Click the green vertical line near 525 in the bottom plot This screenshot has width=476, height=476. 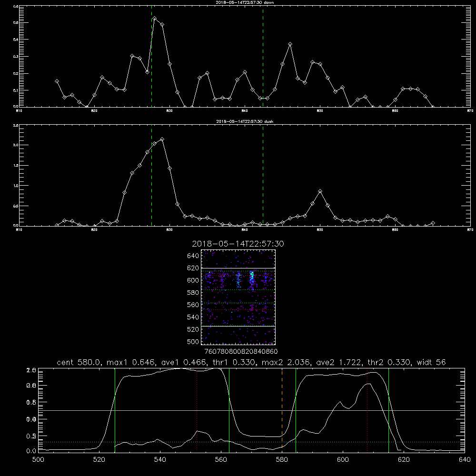(115, 410)
